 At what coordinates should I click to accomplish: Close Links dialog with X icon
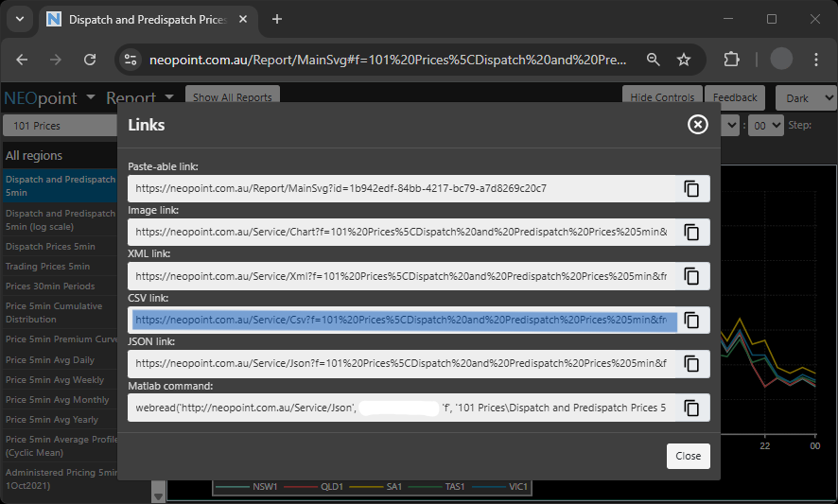coord(697,125)
